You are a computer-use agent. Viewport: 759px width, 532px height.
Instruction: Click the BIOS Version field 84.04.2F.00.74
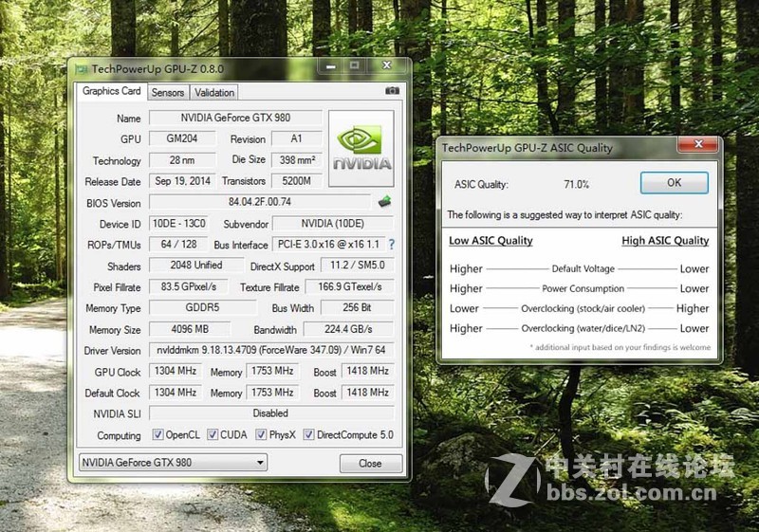[260, 202]
